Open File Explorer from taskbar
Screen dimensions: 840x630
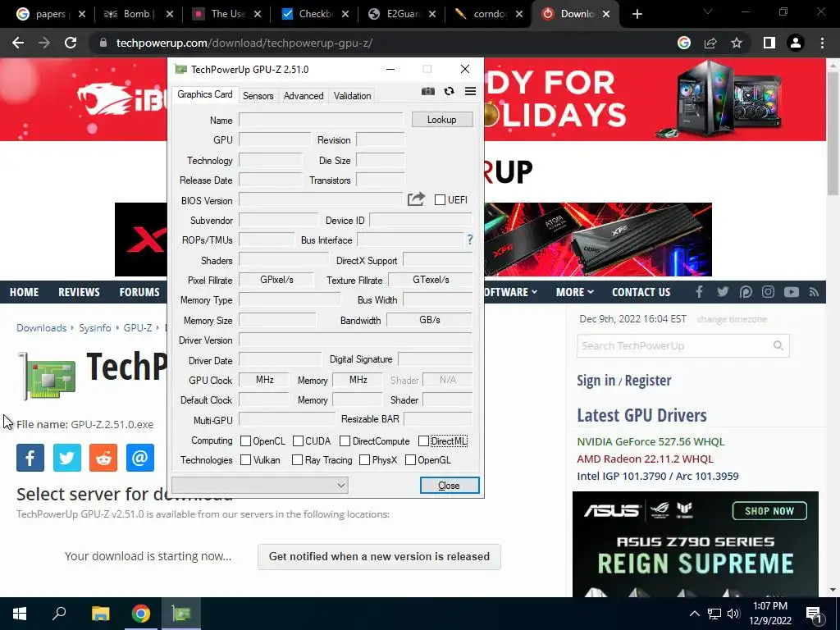pyautogui.click(x=100, y=614)
